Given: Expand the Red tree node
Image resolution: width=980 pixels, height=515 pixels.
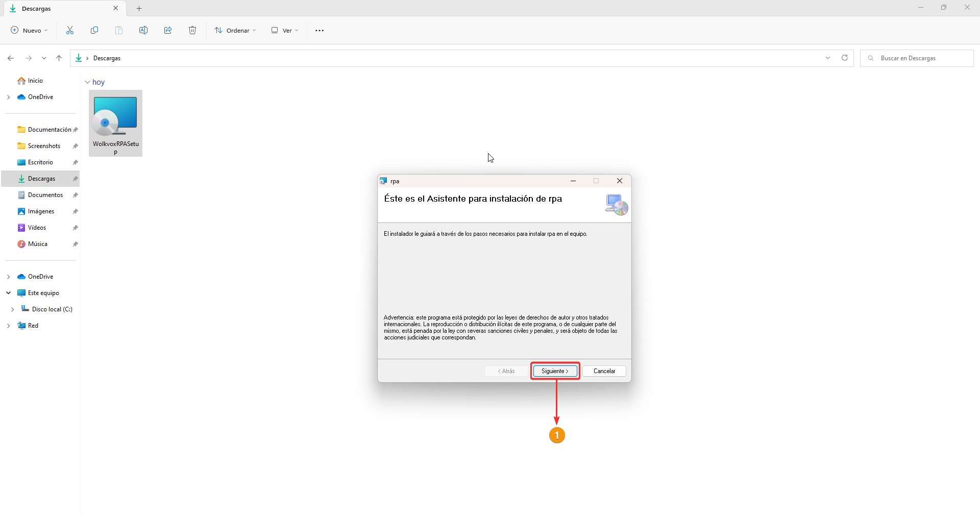Looking at the screenshot, I should click(x=8, y=326).
